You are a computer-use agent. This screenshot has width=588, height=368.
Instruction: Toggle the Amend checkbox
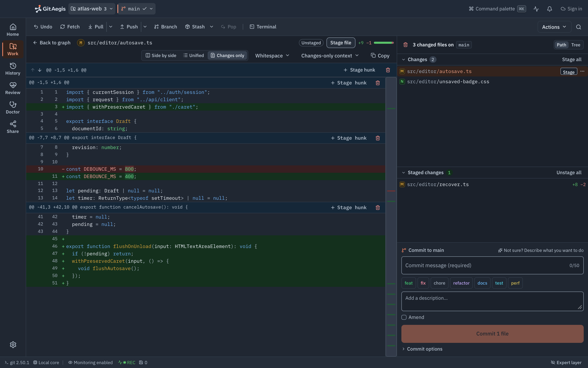tap(404, 317)
